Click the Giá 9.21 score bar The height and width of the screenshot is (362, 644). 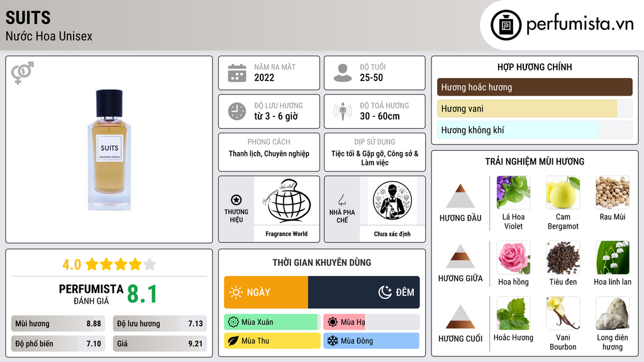click(x=160, y=344)
